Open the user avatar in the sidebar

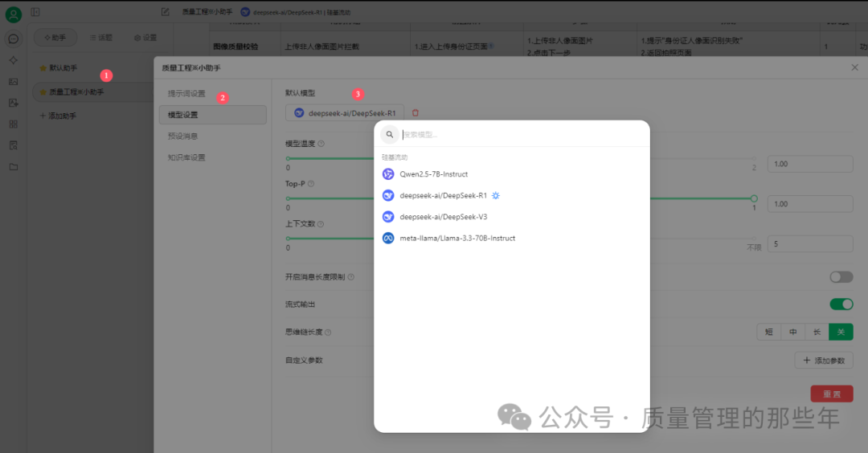(14, 14)
